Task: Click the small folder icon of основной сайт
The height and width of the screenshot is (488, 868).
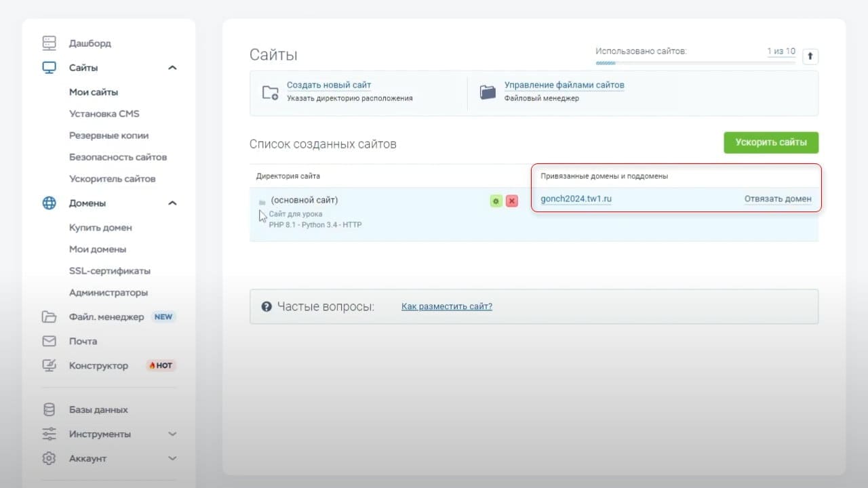Action: click(x=262, y=203)
